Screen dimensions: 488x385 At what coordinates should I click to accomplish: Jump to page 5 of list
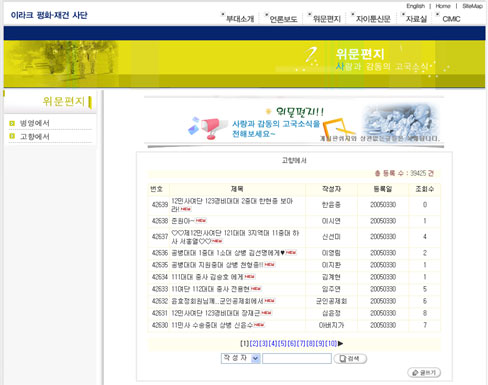(x=282, y=343)
